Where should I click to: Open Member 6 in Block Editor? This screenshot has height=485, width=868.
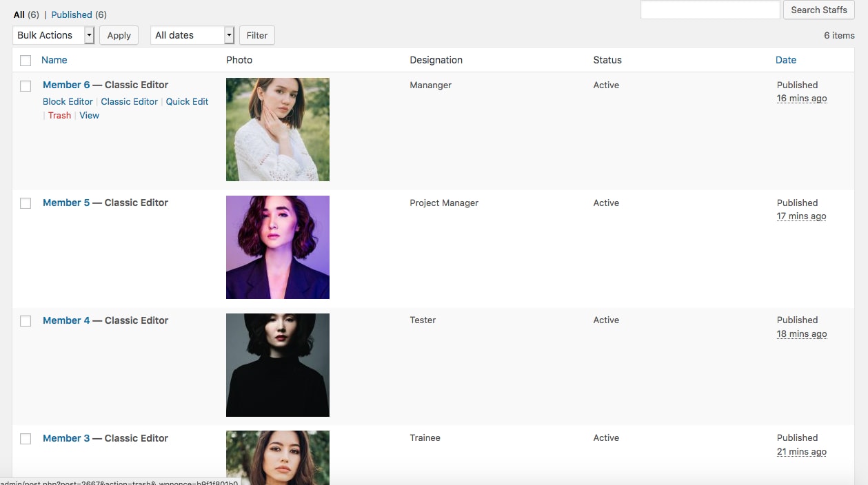pyautogui.click(x=68, y=101)
